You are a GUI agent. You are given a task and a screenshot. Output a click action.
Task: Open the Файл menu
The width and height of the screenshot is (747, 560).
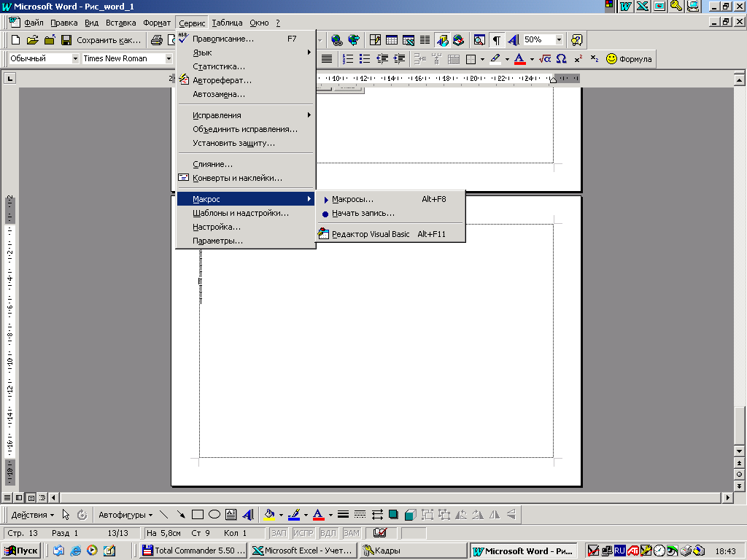point(34,23)
